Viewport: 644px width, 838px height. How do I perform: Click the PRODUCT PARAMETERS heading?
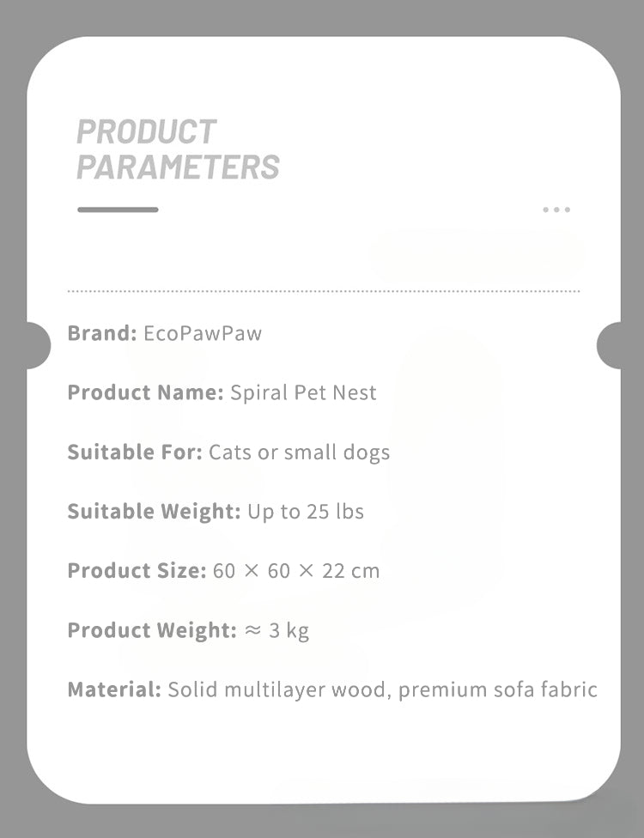[x=178, y=149]
